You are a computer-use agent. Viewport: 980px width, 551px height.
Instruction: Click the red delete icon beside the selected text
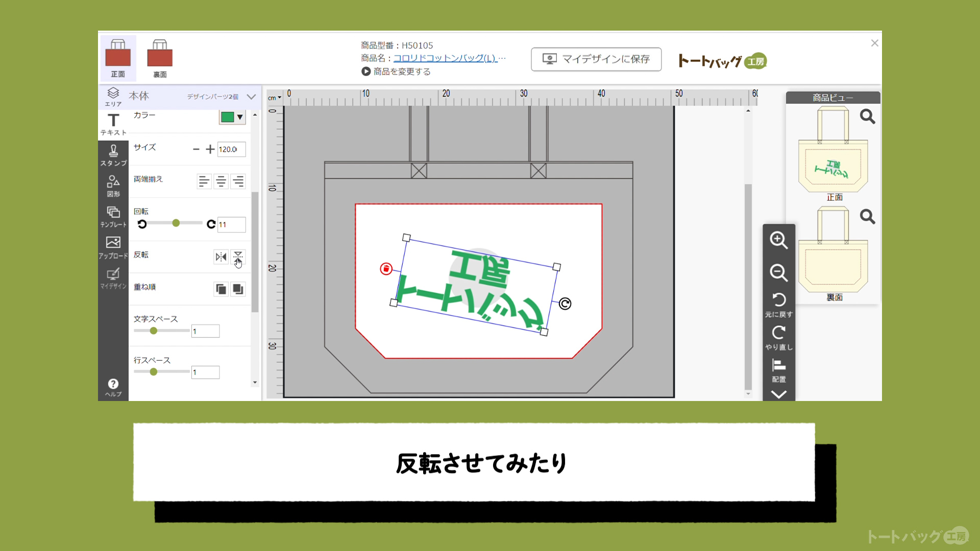coord(386,268)
